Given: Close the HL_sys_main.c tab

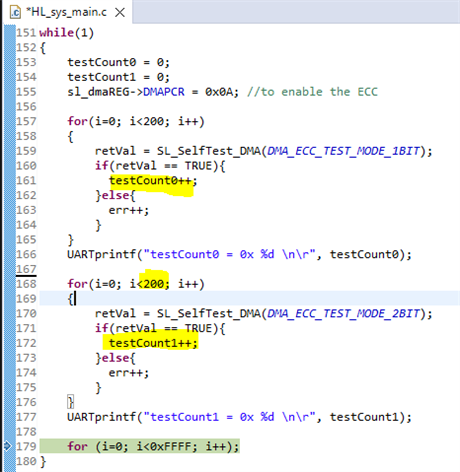Looking at the screenshot, I should 120,13.
